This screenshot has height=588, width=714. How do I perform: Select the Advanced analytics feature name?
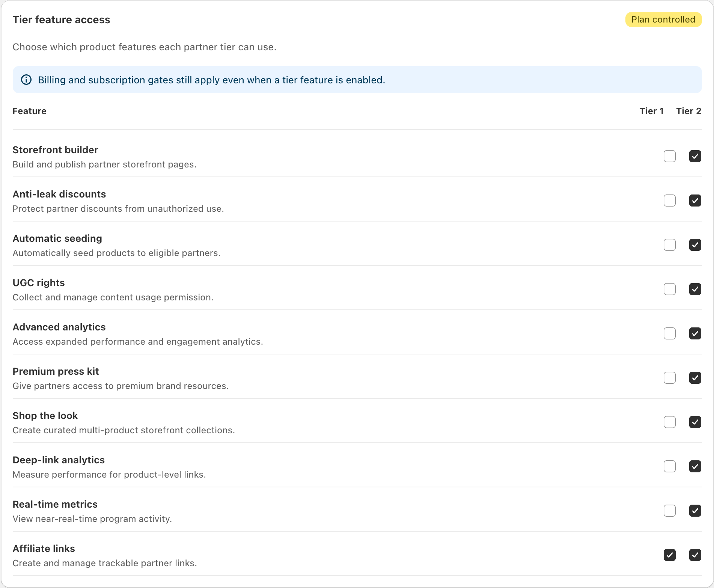(59, 327)
